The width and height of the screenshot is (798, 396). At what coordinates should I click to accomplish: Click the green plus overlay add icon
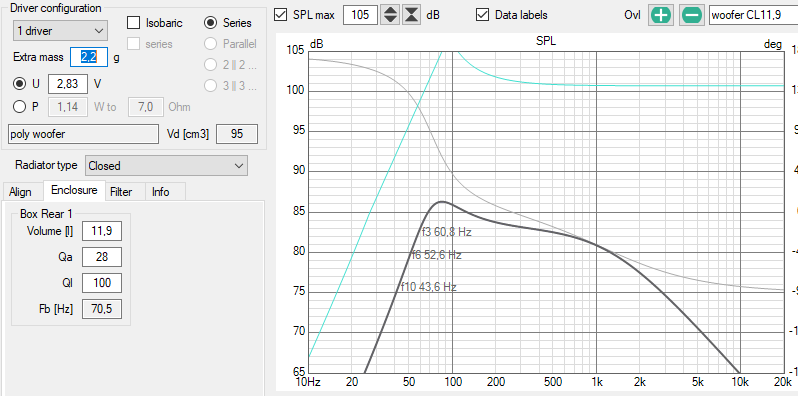click(x=661, y=15)
